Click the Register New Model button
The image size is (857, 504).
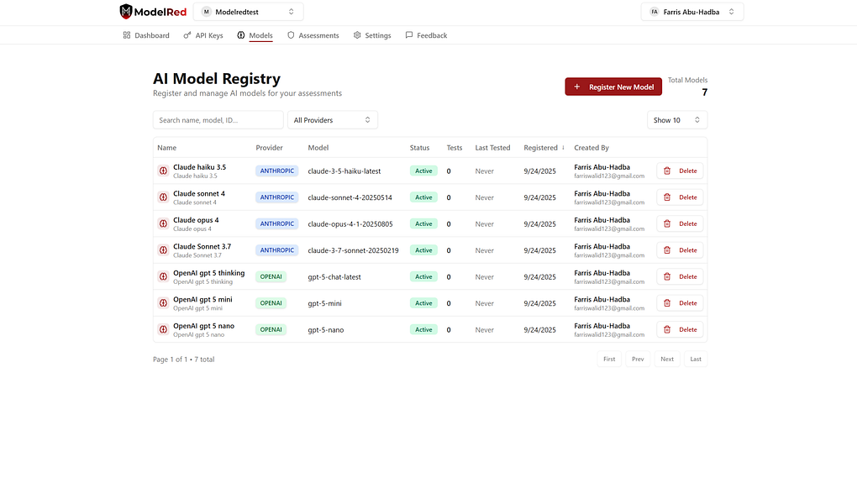[613, 87]
